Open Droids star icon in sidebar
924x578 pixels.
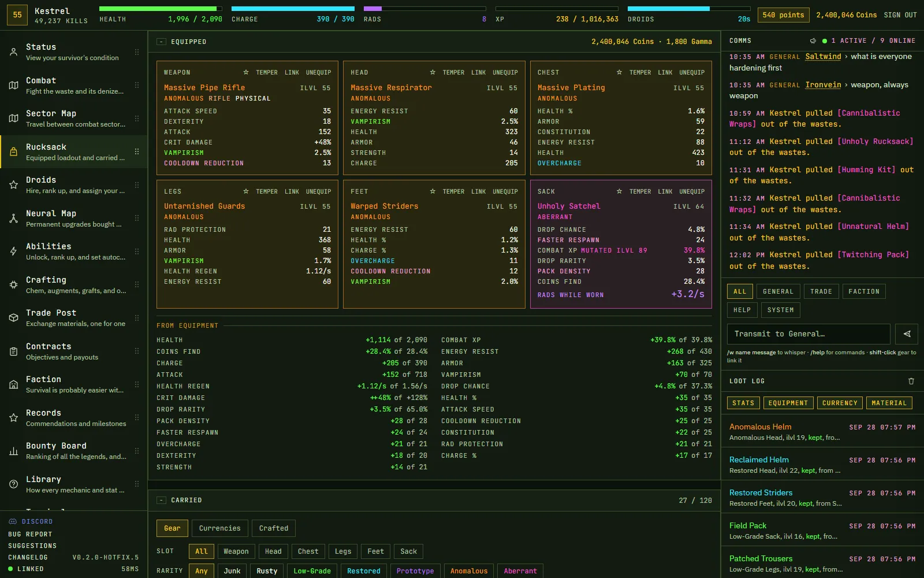[x=13, y=185]
